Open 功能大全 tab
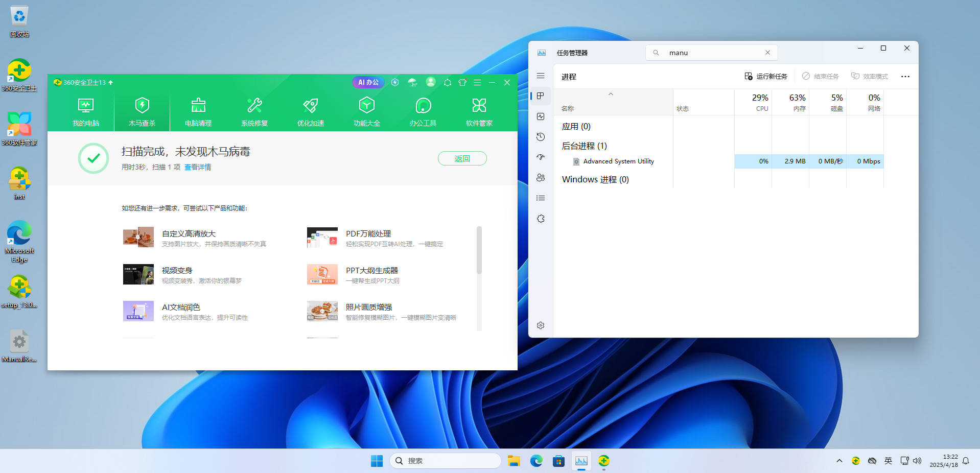Viewport: 980px width, 473px height. [x=367, y=112]
